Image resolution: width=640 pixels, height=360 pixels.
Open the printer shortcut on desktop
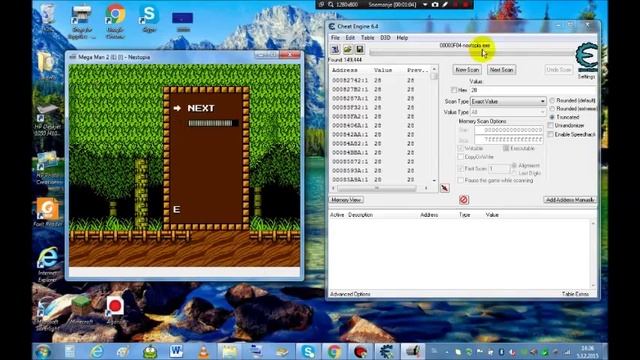pyautogui.click(x=82, y=21)
